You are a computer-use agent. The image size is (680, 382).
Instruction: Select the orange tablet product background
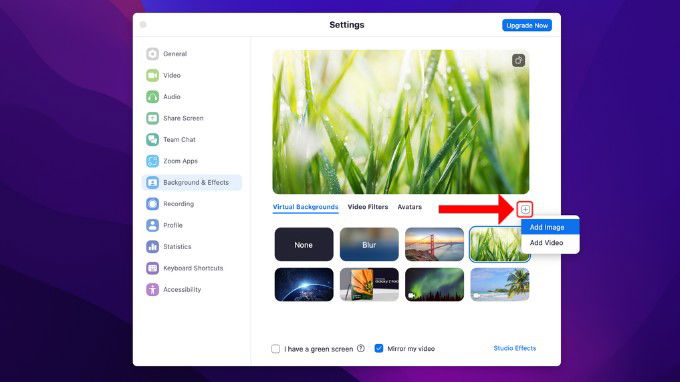coord(369,284)
